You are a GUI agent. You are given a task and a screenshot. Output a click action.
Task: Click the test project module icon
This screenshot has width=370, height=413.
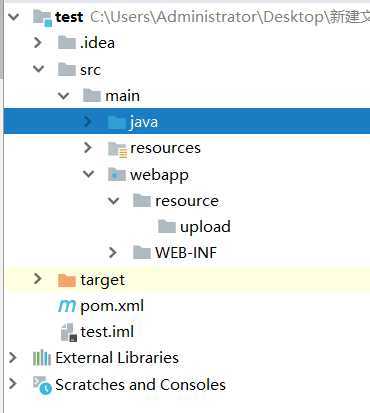tap(42, 17)
